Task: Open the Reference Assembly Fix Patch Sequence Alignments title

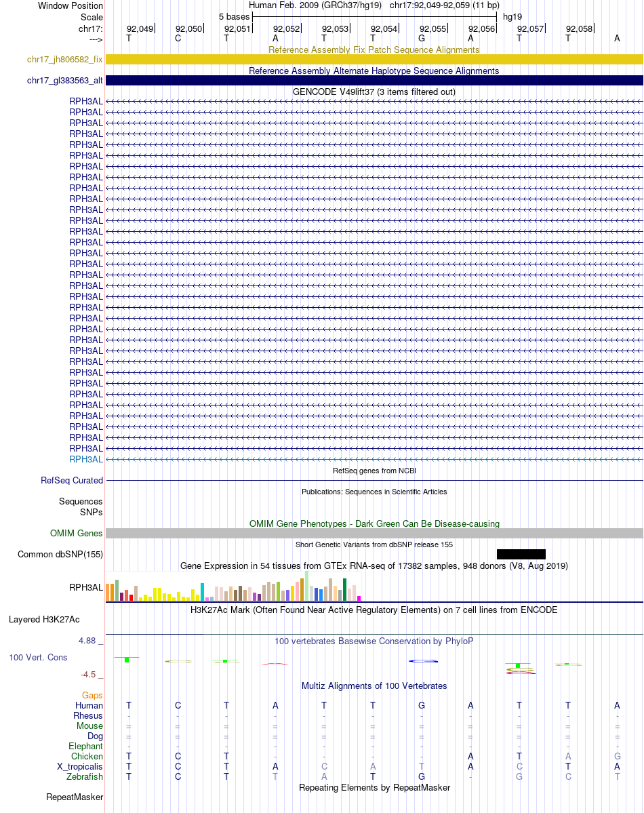Action: click(x=374, y=49)
